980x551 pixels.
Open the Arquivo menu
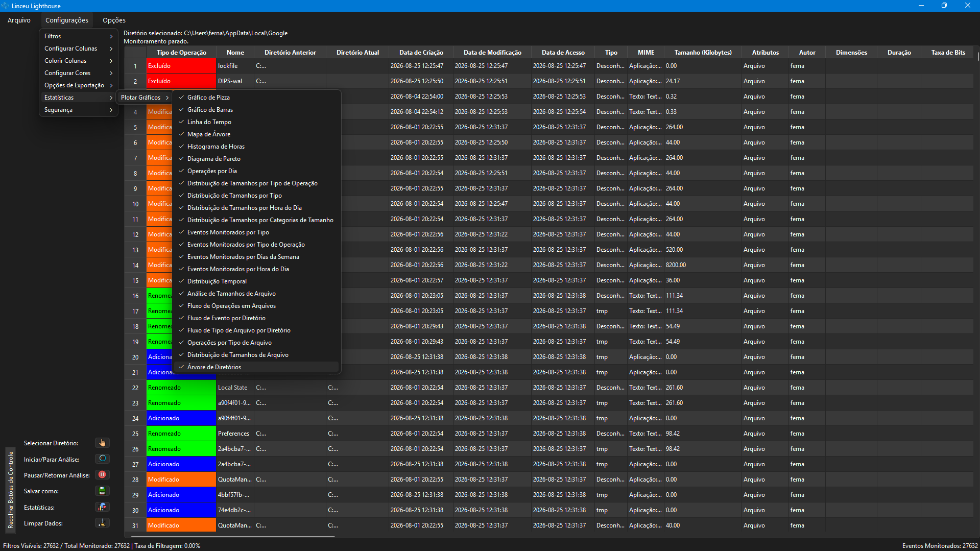pyautogui.click(x=19, y=20)
